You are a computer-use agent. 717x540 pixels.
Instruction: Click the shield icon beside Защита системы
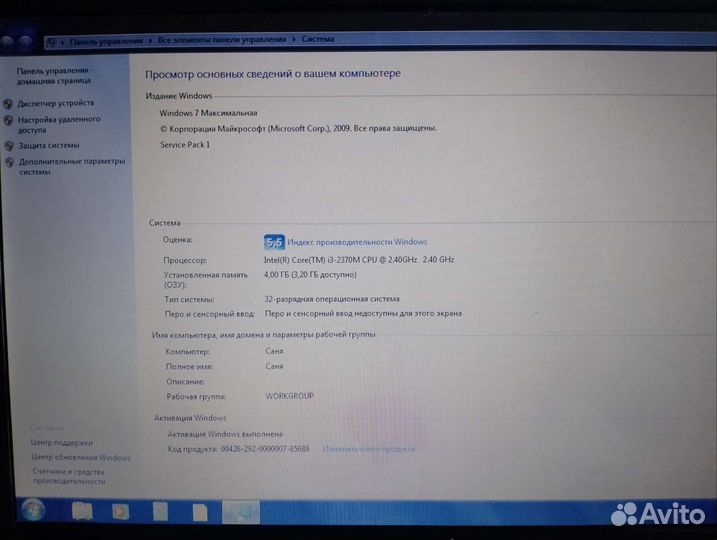pos(9,146)
